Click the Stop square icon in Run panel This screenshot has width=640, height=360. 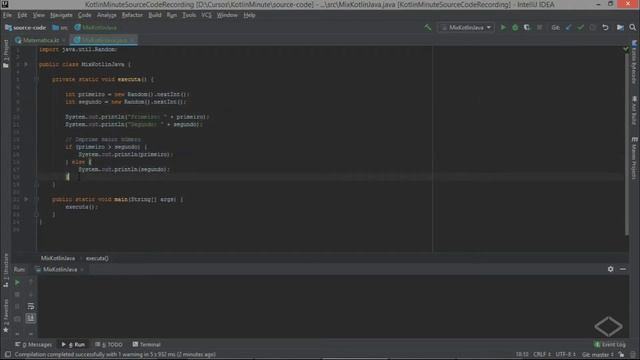pos(17,294)
